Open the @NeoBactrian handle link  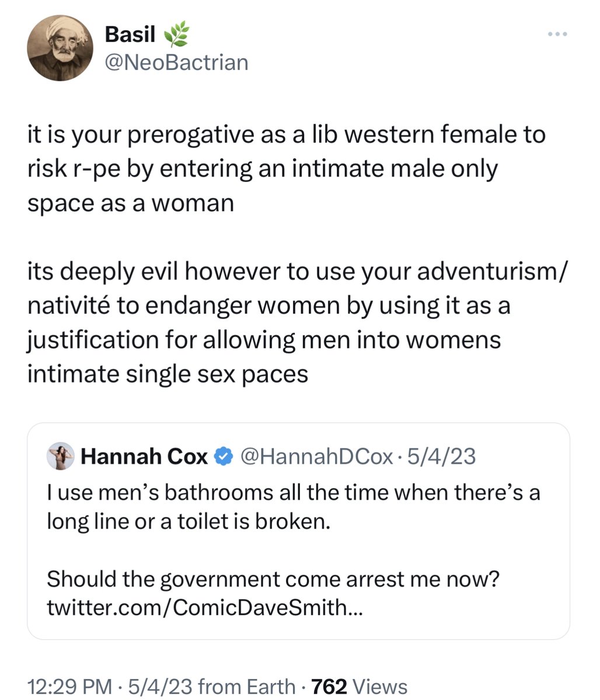[176, 62]
